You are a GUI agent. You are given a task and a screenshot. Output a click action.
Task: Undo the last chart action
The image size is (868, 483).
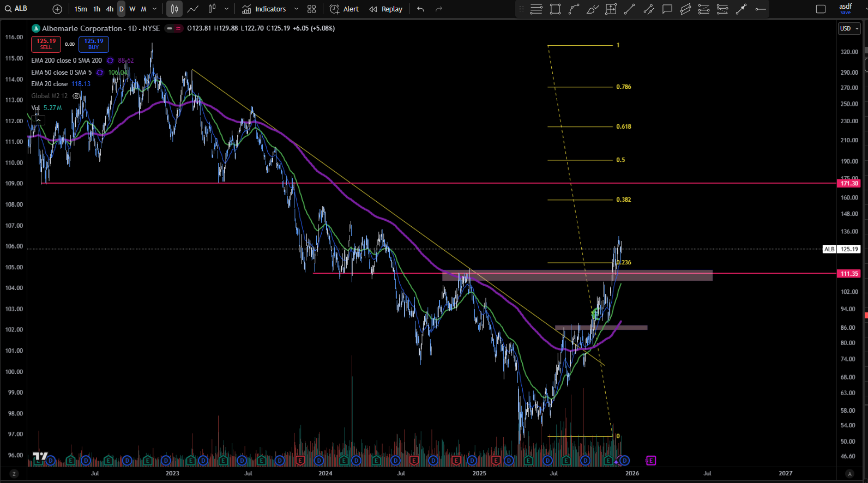420,9
